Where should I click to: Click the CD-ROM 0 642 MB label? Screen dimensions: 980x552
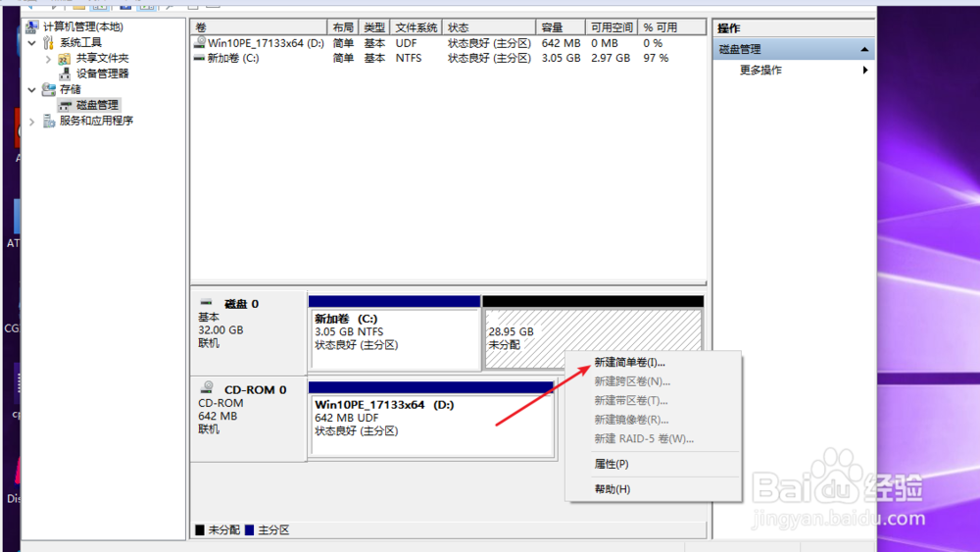click(248, 418)
